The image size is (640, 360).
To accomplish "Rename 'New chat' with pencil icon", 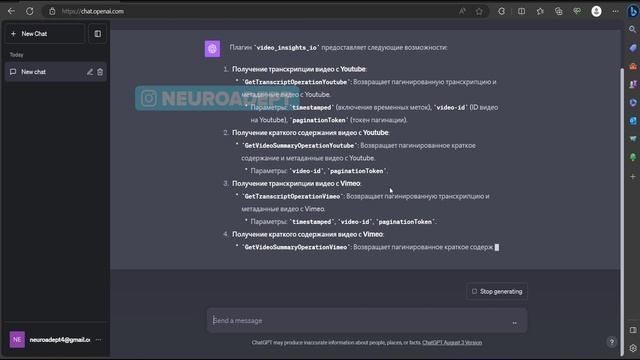I will (x=90, y=72).
